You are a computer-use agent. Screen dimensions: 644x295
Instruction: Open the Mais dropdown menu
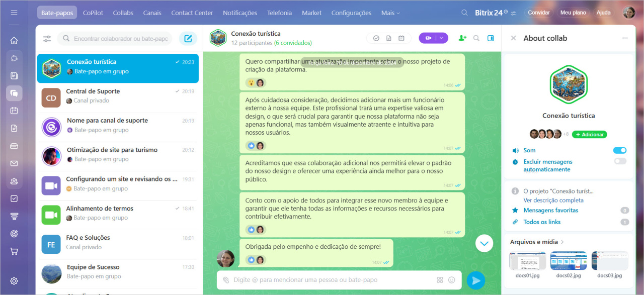391,13
